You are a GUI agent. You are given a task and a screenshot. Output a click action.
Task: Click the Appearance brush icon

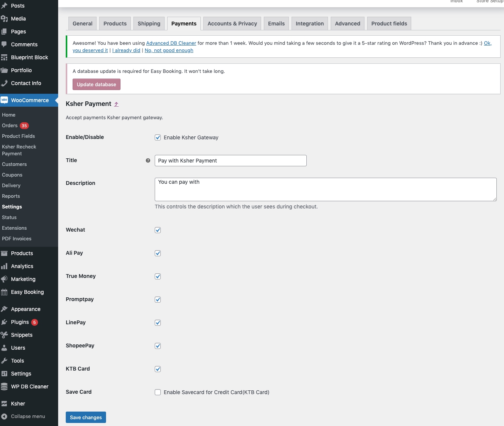pos(4,309)
